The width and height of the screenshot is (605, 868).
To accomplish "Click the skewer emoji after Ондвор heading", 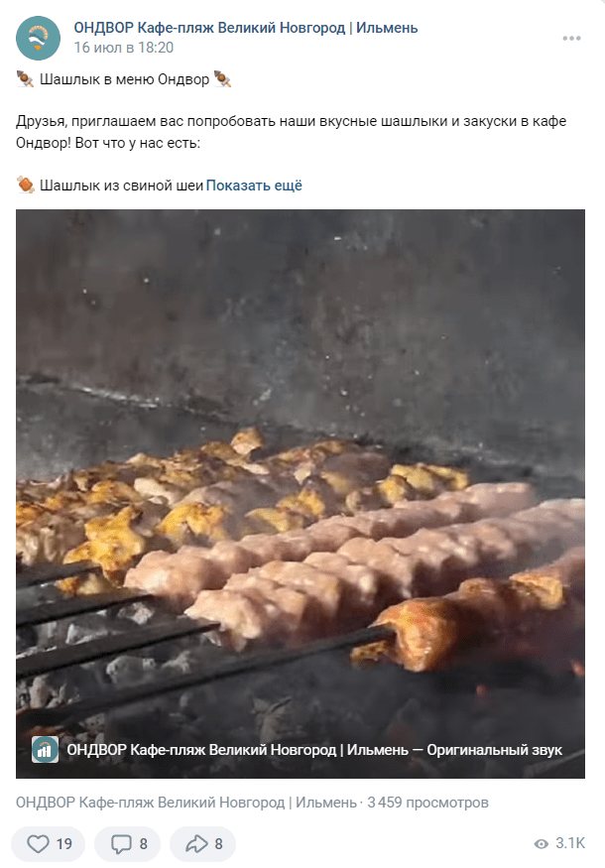I will tap(222, 79).
